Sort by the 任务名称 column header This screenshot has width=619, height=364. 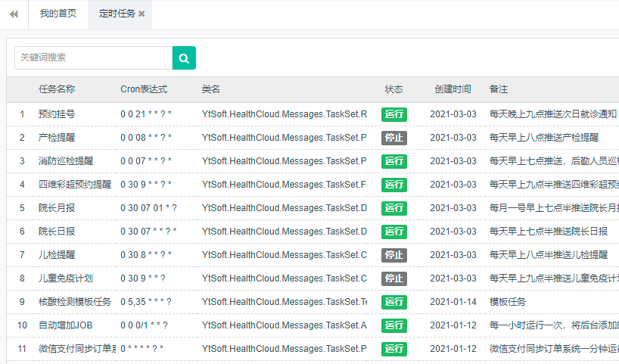pos(57,89)
